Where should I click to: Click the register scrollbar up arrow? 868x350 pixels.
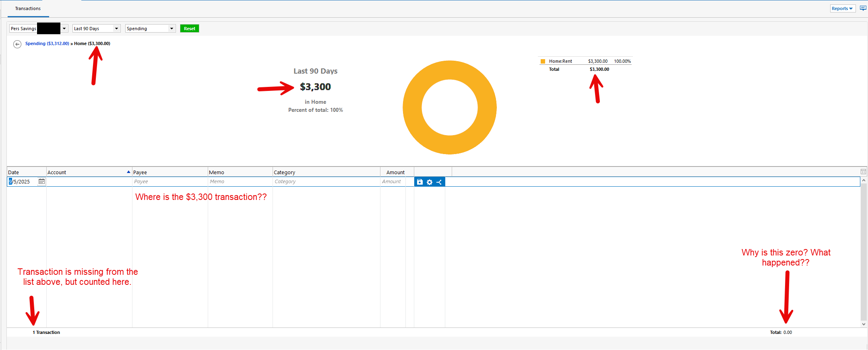[864, 181]
